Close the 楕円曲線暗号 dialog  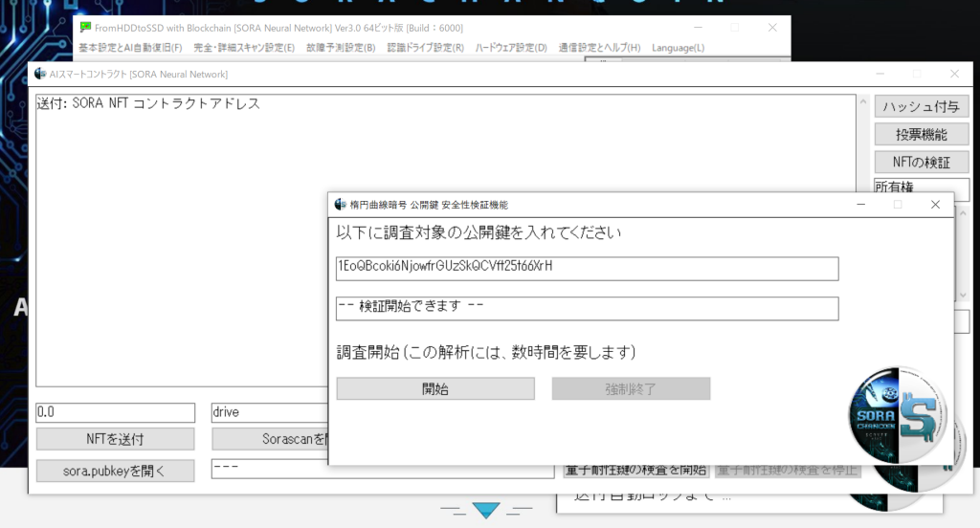935,205
